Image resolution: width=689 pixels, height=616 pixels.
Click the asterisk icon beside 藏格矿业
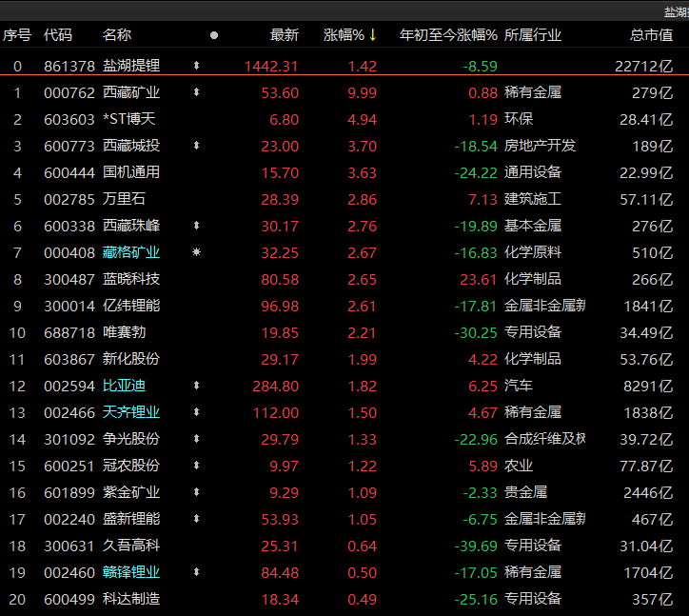pos(196,252)
